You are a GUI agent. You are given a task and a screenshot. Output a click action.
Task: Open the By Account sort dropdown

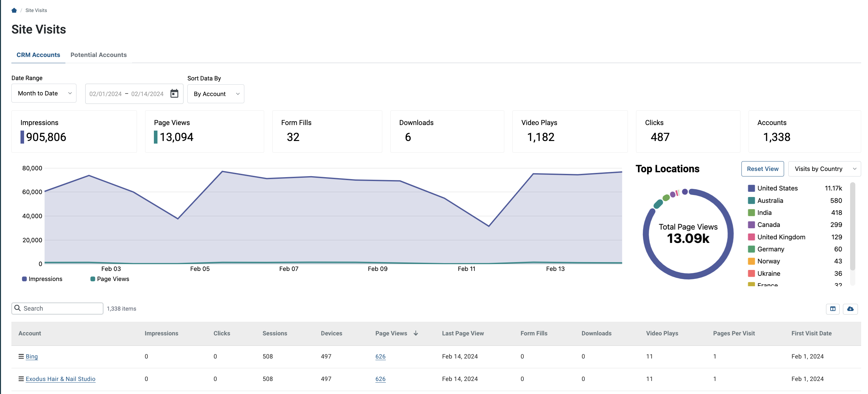click(216, 94)
